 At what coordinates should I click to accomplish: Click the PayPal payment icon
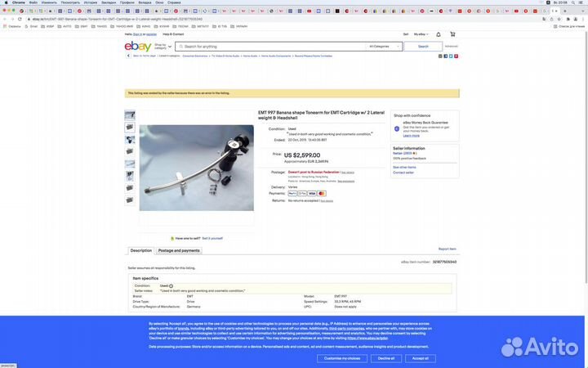pos(292,194)
